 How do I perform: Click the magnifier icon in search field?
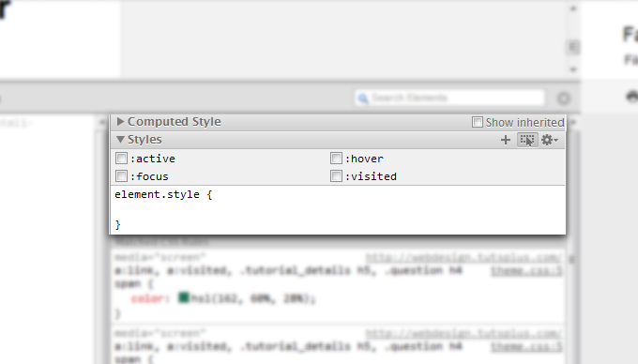click(x=363, y=98)
